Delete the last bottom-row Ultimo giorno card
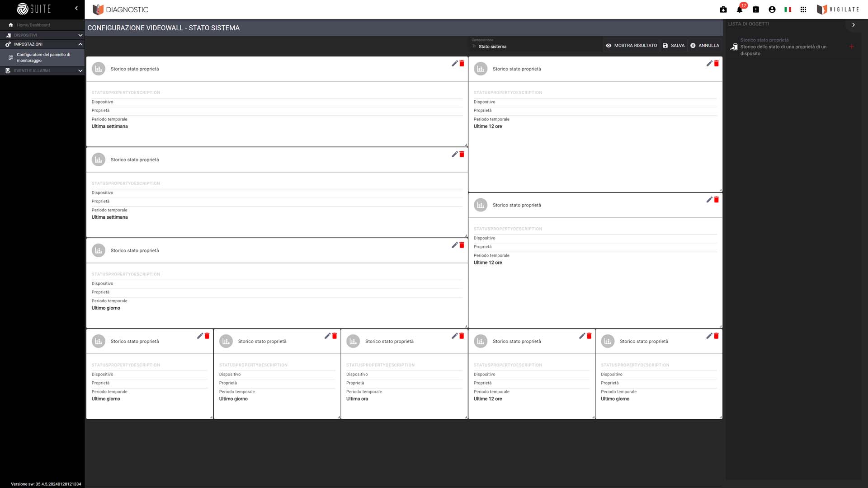Viewport: 868px width, 488px height. 717,336
